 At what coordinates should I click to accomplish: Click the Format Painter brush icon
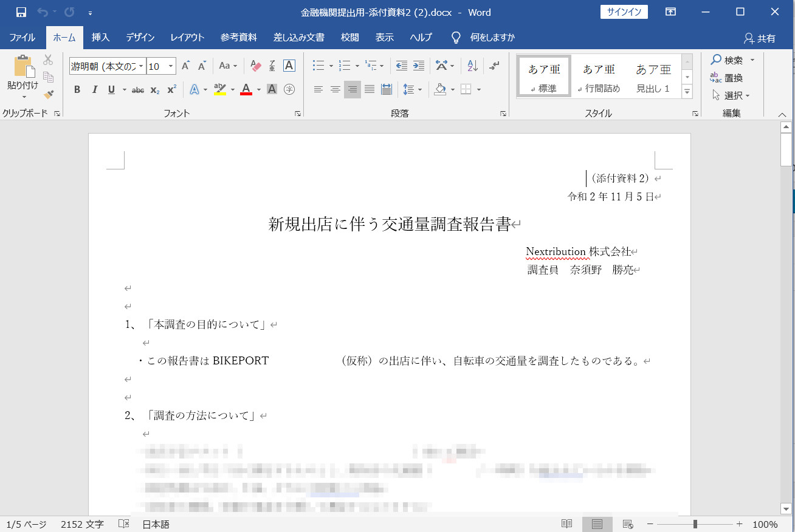pos(49,94)
